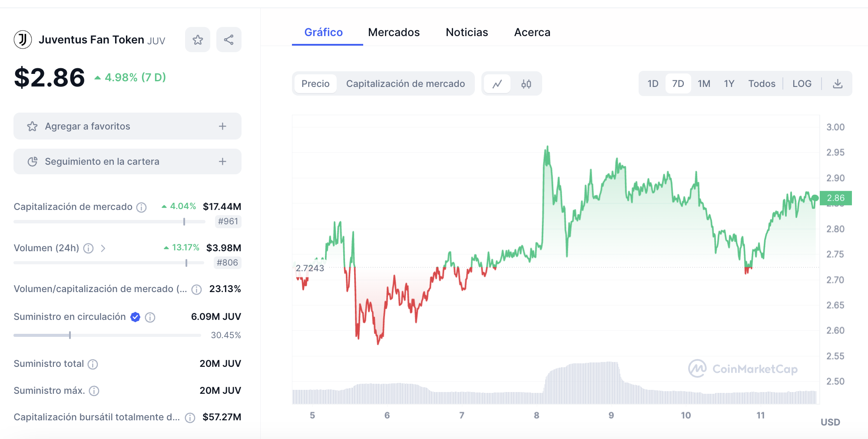Image resolution: width=868 pixels, height=439 pixels.
Task: Select the 1M time range
Action: (x=704, y=84)
